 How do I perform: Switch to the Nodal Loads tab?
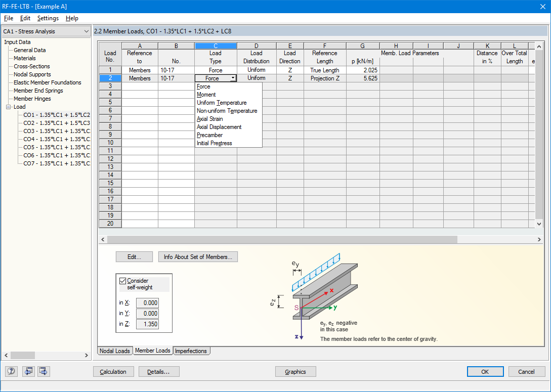coord(115,351)
